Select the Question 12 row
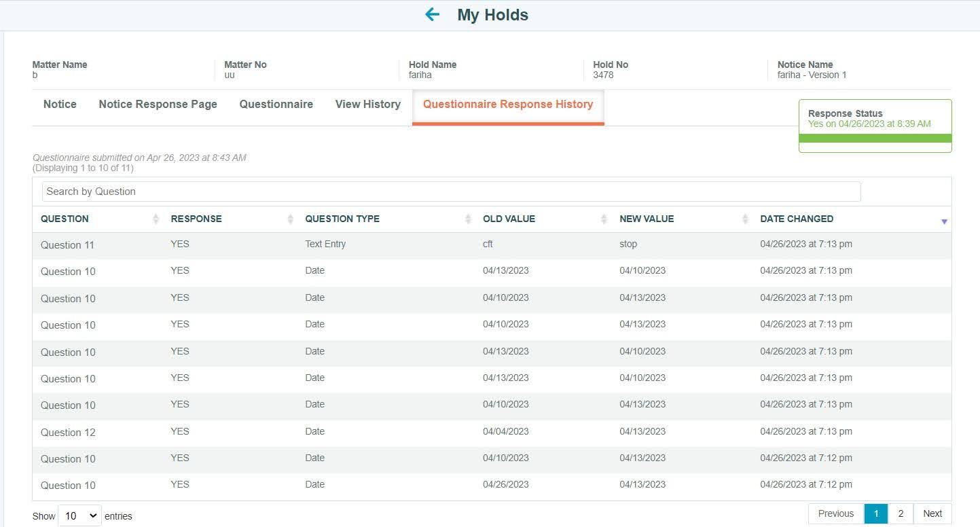 tap(492, 433)
